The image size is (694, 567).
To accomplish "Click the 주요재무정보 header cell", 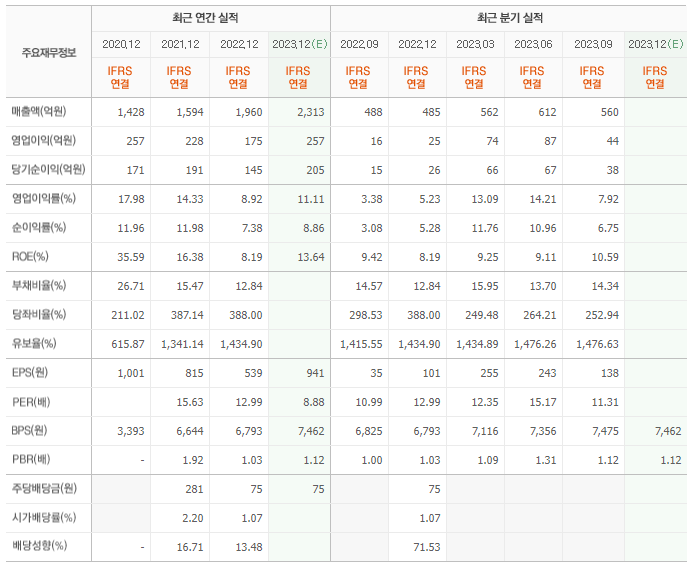I will (49, 53).
